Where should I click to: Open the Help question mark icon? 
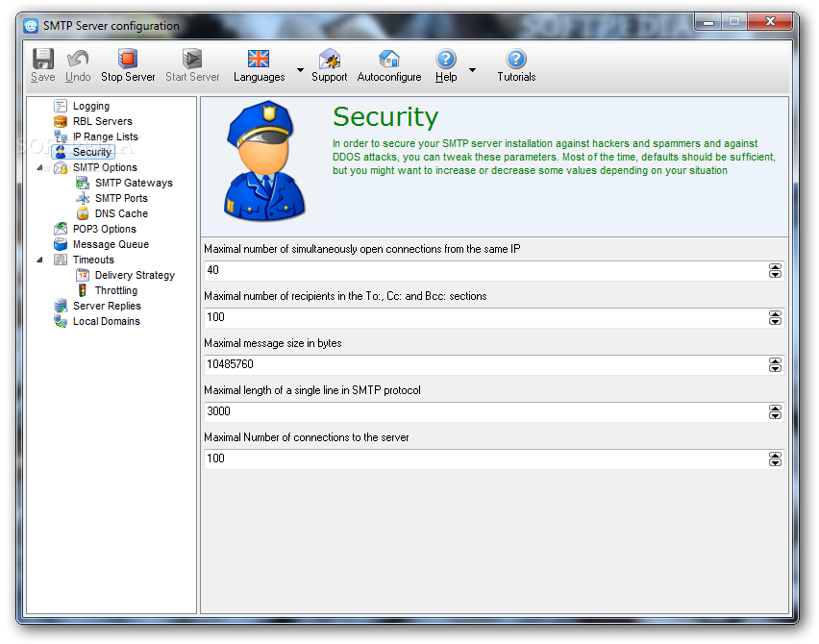coord(446,59)
